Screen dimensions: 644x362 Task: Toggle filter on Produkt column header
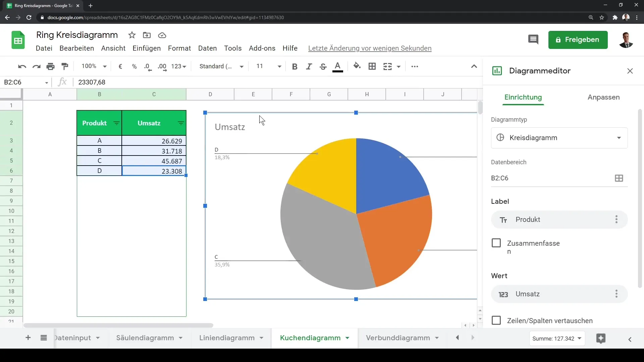click(116, 123)
